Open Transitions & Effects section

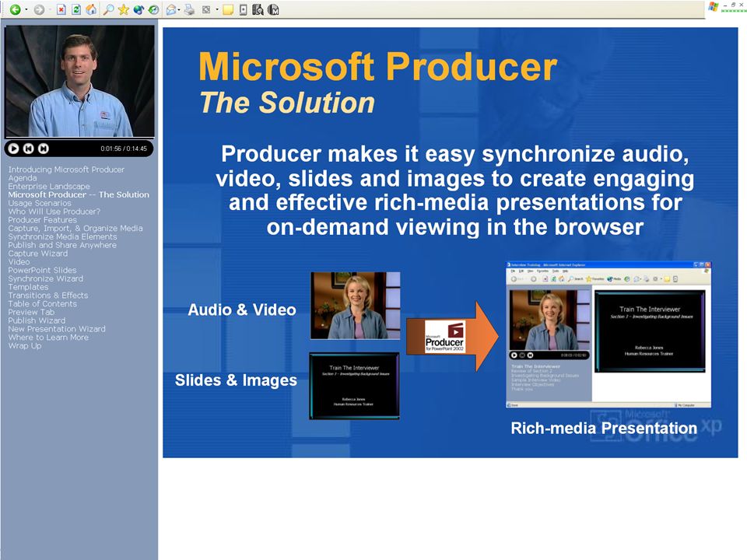(48, 296)
